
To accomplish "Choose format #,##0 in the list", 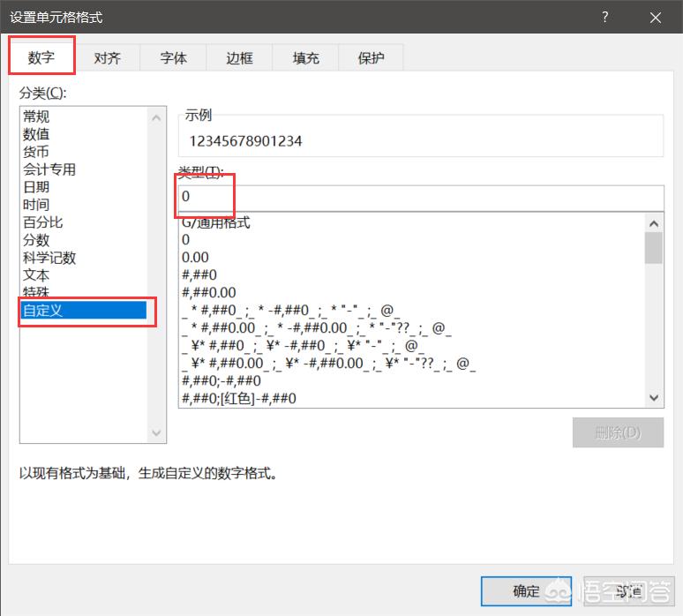I will pos(199,274).
